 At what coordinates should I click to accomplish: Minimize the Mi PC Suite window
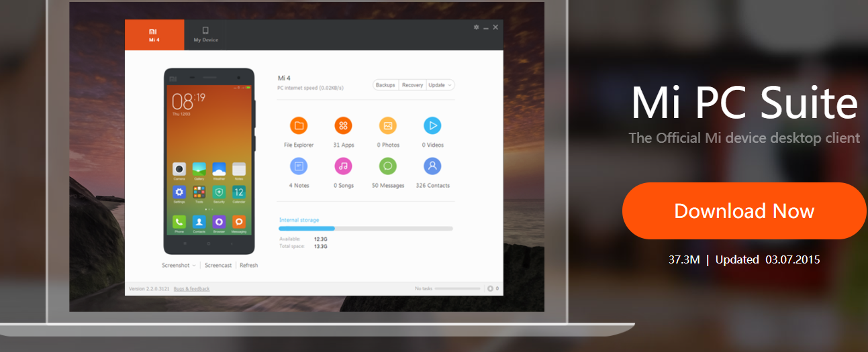tap(486, 27)
